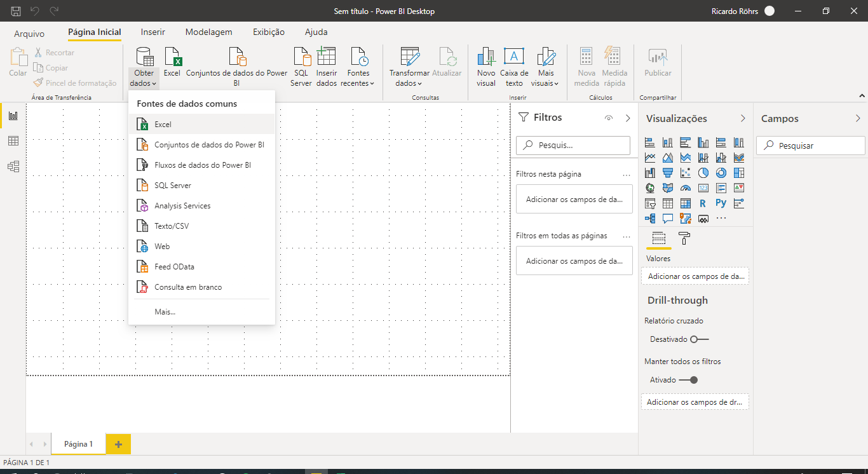868x474 pixels.
Task: Toggle the Relatório cruzado switch
Action: (x=699, y=339)
